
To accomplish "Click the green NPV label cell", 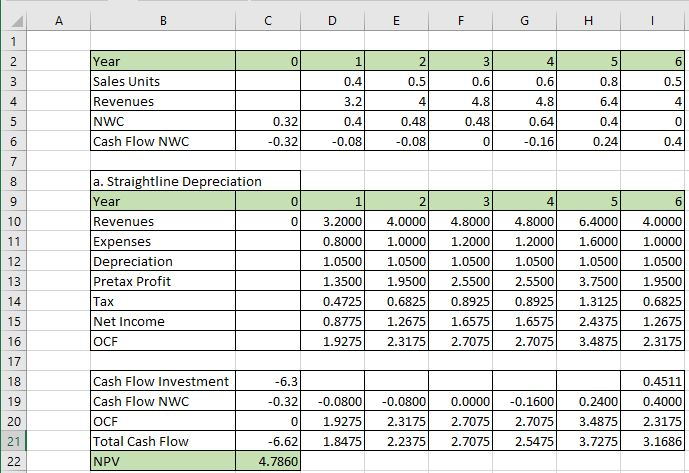I will point(161,461).
